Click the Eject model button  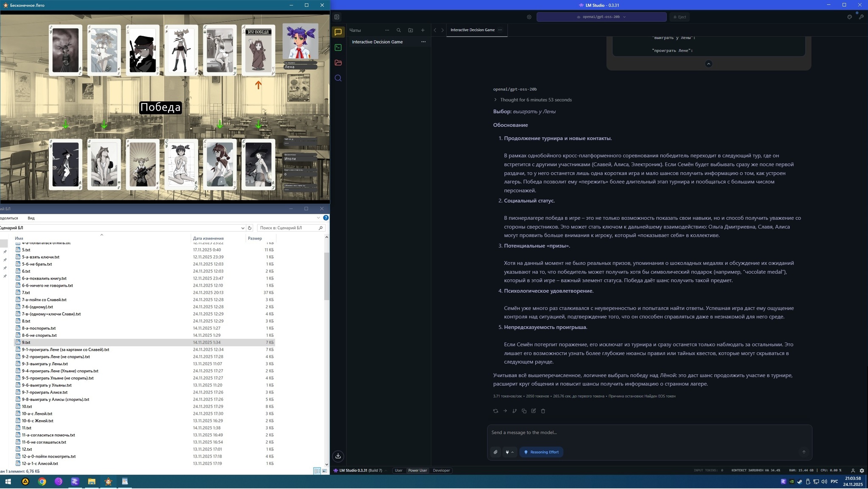tap(679, 17)
